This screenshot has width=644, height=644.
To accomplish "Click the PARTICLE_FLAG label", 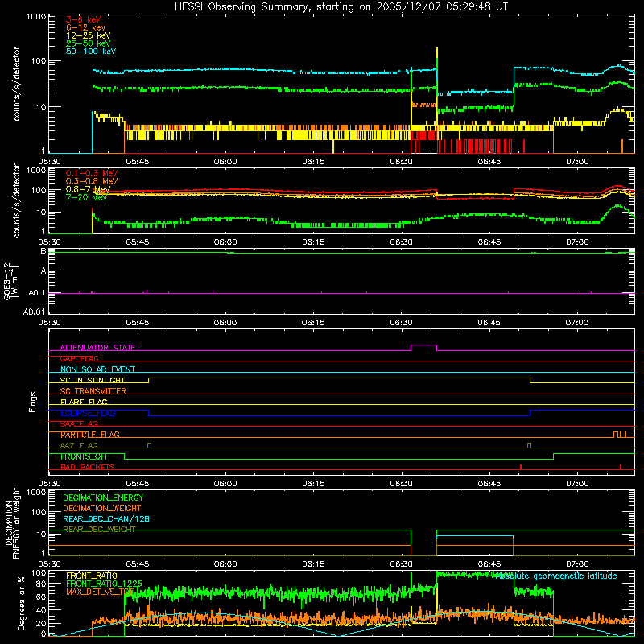I will (90, 435).
